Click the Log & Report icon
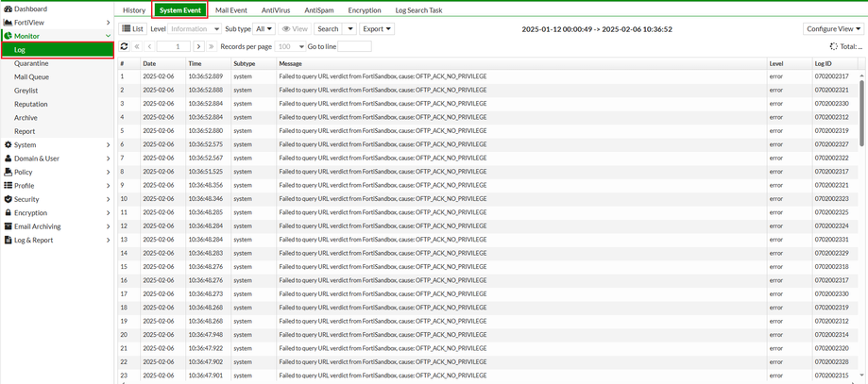The image size is (868, 384). tap(9, 241)
